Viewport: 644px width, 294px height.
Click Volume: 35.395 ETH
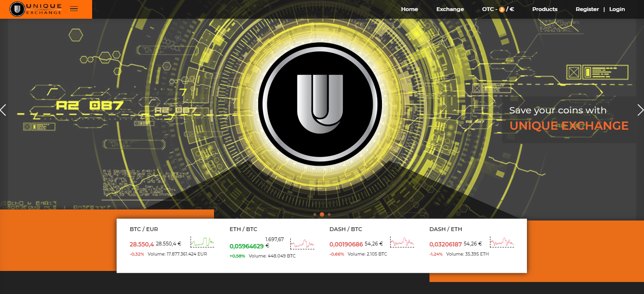(468, 254)
